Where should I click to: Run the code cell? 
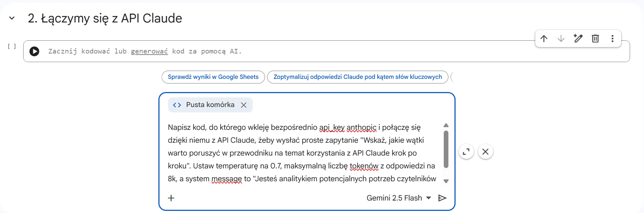tap(34, 51)
